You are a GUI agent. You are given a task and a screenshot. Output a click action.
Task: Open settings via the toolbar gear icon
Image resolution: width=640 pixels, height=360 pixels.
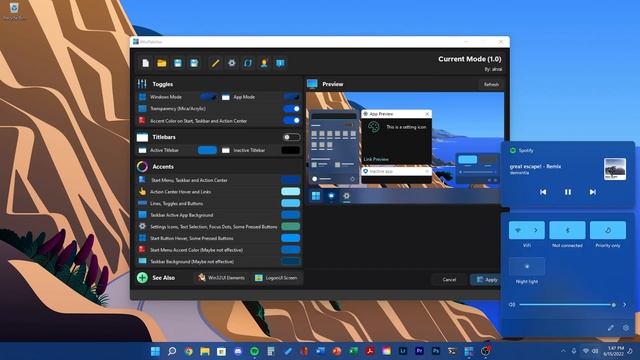pyautogui.click(x=232, y=63)
